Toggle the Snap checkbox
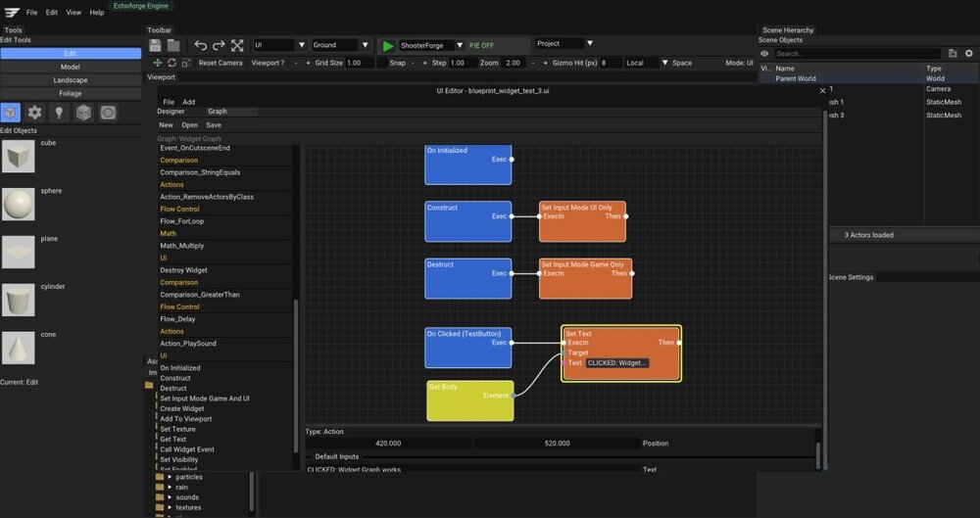The height and width of the screenshot is (518, 980). (382, 63)
